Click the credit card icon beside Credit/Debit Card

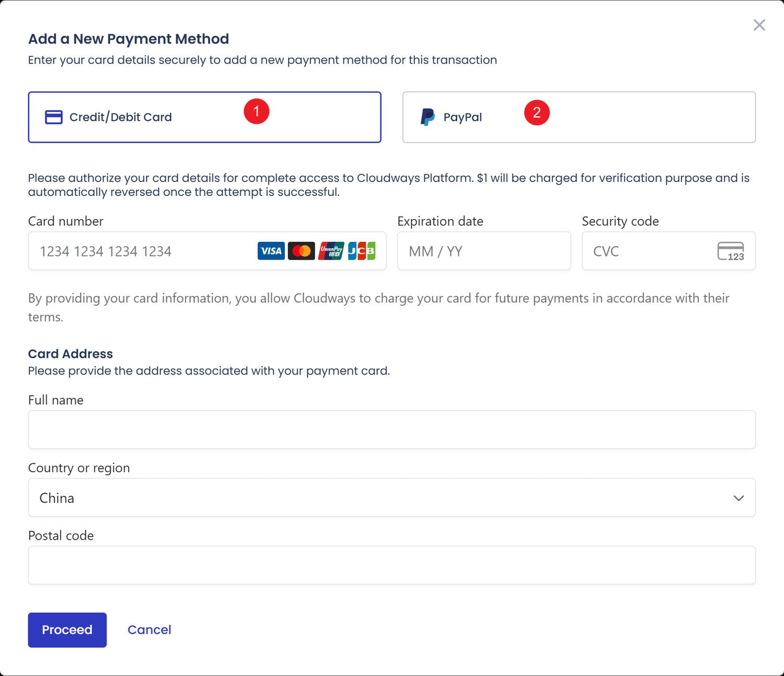pos(53,117)
